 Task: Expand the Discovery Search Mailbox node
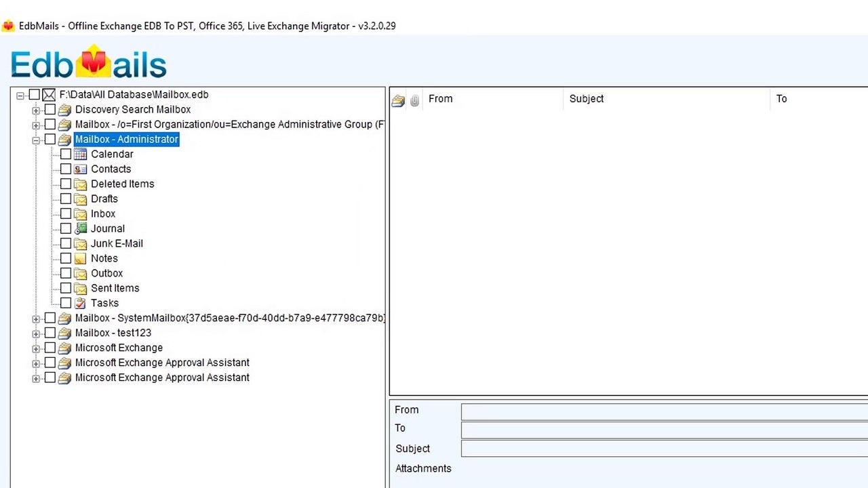click(36, 110)
